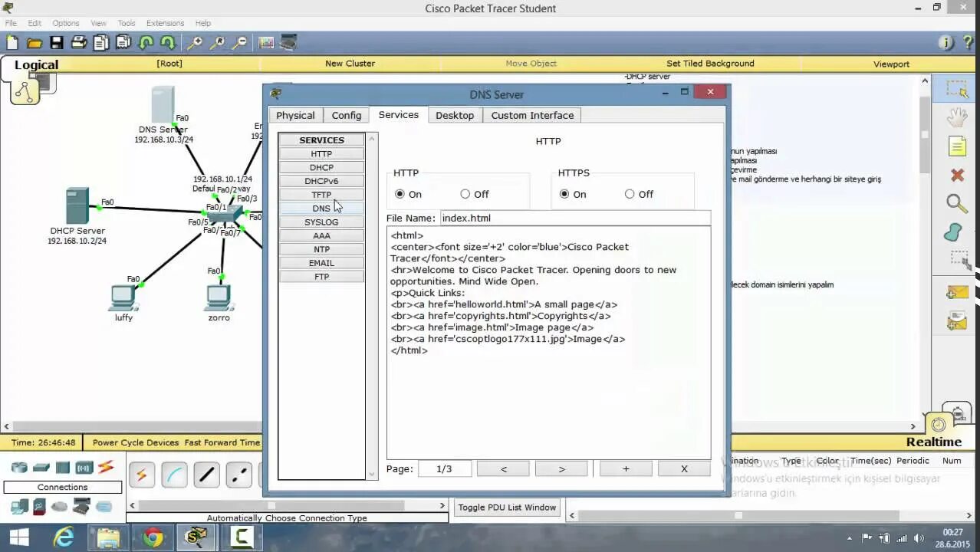Switch to the Desktop tab
The height and width of the screenshot is (552, 980).
tap(455, 115)
